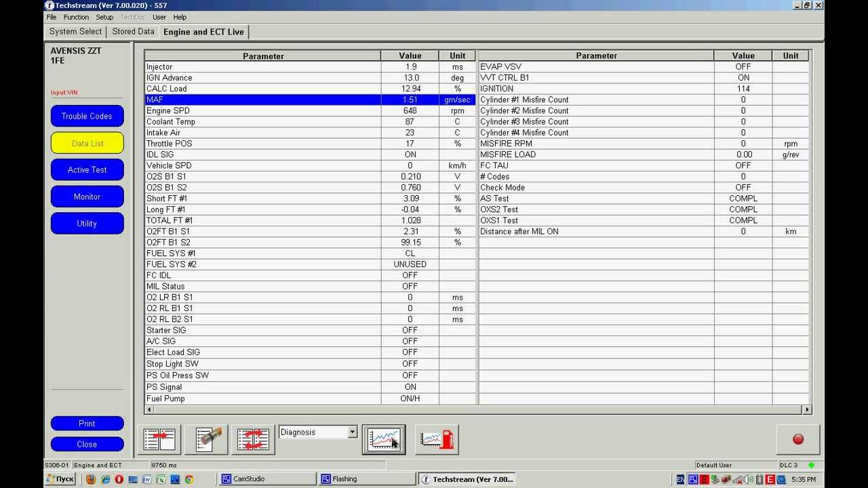Select the Injector parameter row

[263, 66]
